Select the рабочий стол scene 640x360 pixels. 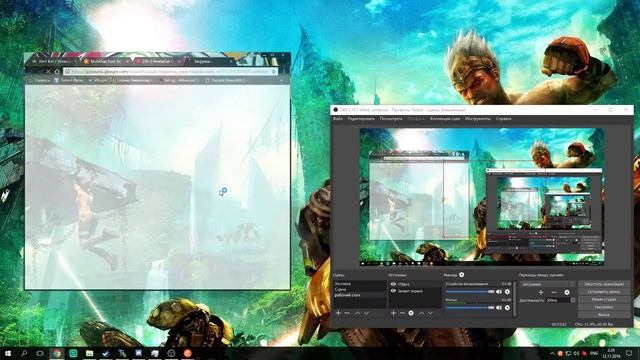[359, 295]
